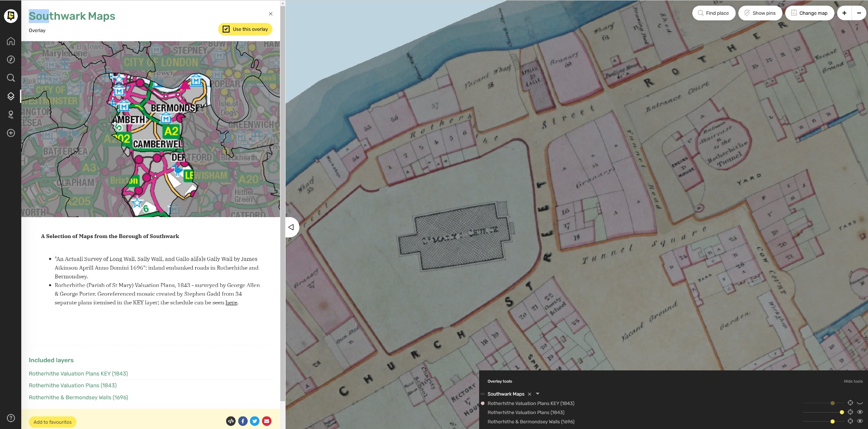Share overlay via Facebook icon
Image resolution: width=868 pixels, height=429 pixels.
[243, 421]
